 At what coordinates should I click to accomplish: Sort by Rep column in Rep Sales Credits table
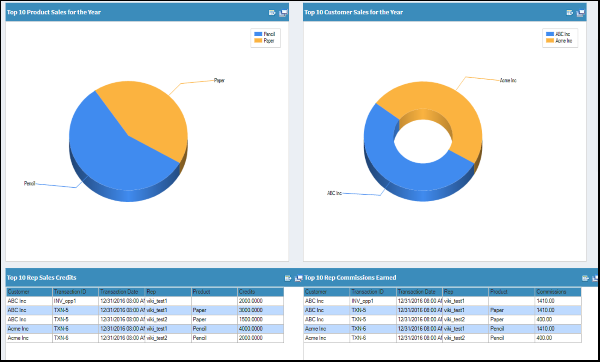(x=168, y=292)
